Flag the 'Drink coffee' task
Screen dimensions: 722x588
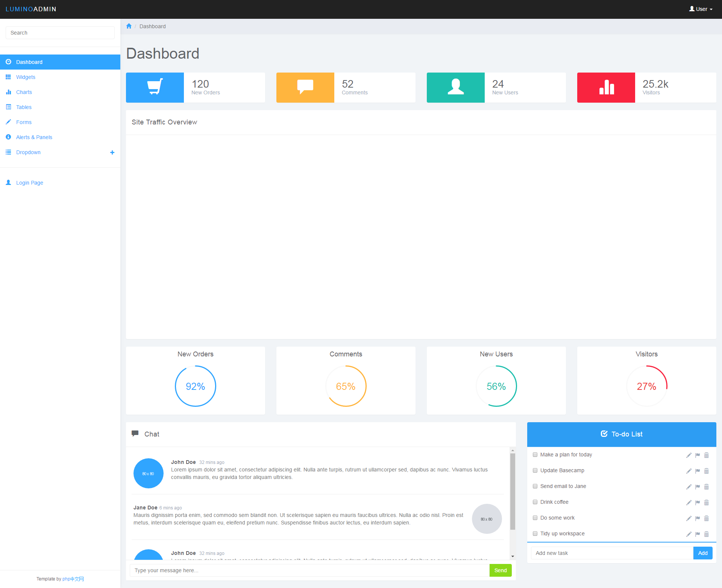[698, 503]
